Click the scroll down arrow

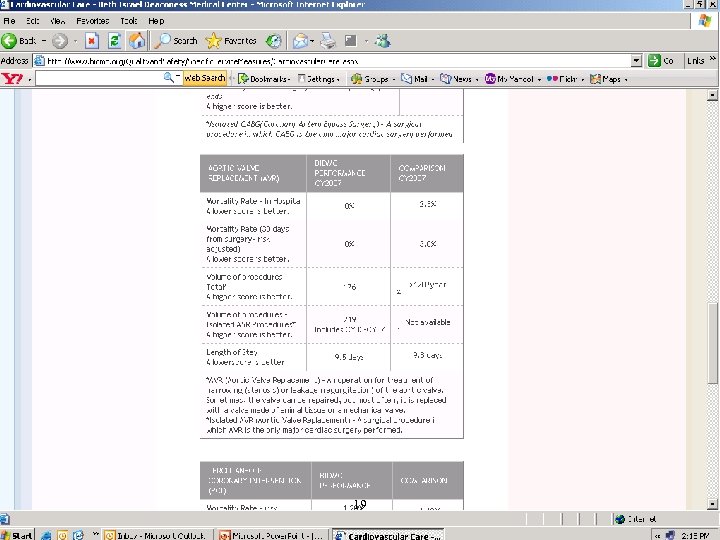click(712, 504)
